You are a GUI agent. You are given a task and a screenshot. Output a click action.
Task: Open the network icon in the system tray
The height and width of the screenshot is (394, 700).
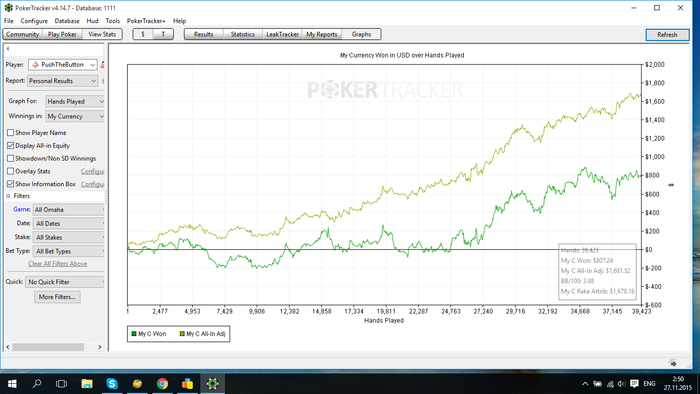point(610,384)
